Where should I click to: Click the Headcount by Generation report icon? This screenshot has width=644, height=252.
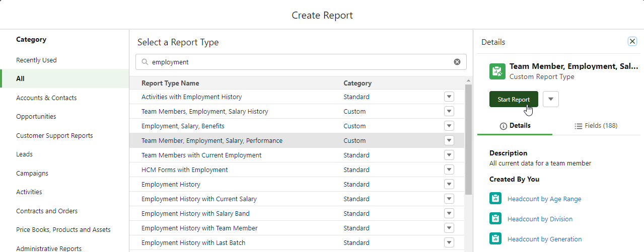pos(495,238)
